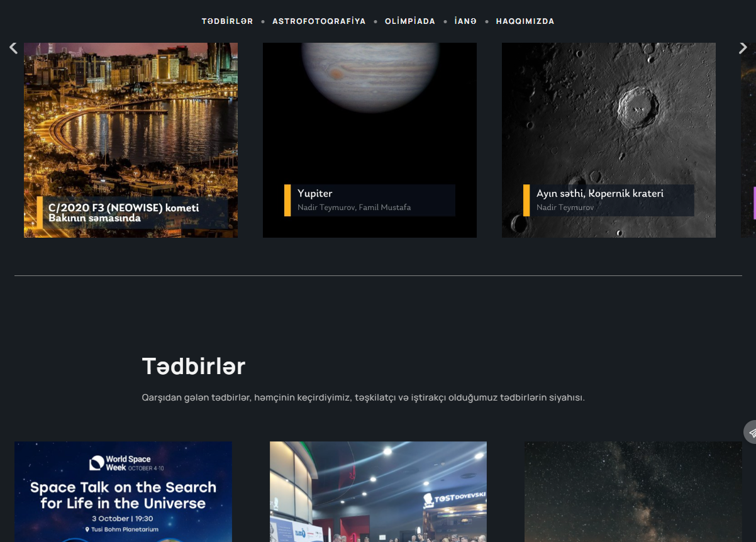Open the Milky Way starry sky event card
The image size is (756, 542).
coord(633,492)
